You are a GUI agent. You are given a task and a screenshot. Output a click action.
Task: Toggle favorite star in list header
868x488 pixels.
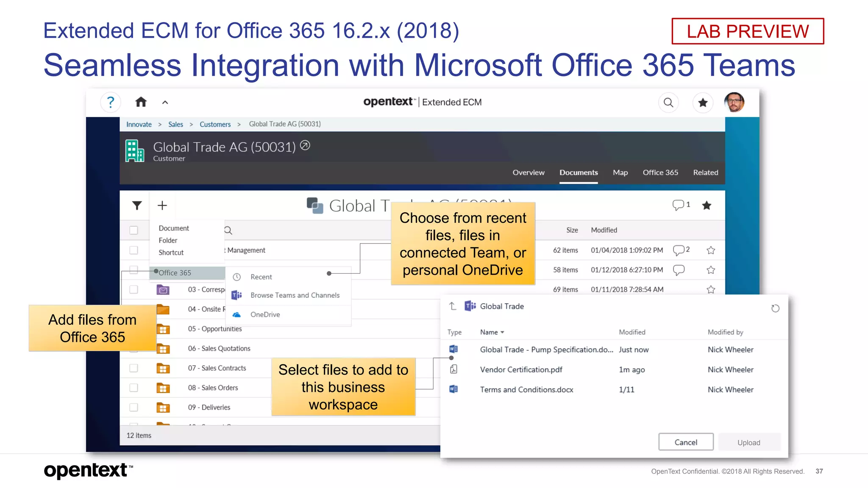click(x=707, y=205)
